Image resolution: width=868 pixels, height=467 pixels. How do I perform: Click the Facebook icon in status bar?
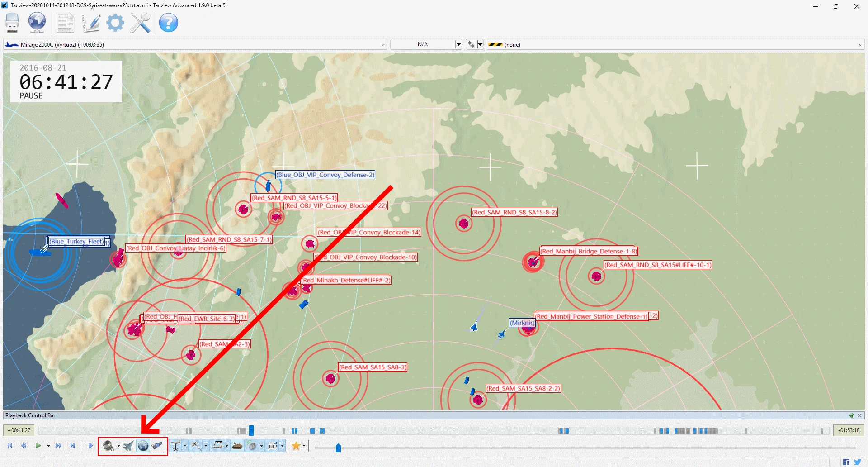(x=846, y=462)
